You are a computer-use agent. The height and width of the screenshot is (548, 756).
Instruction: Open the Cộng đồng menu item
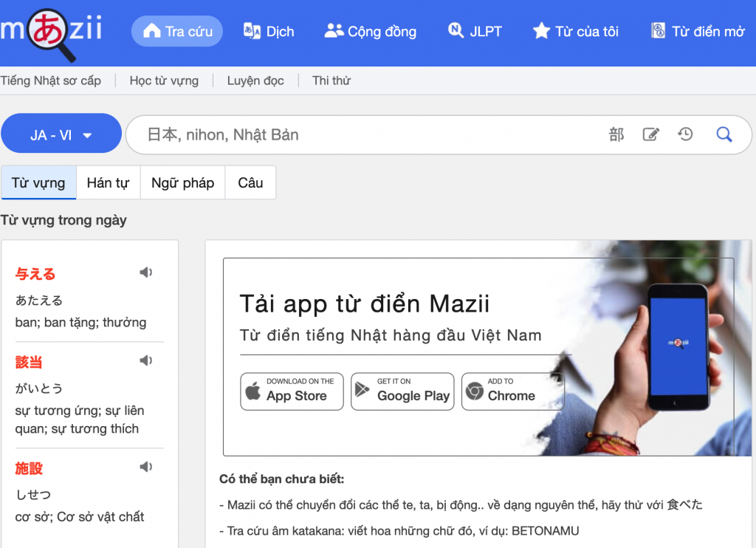click(x=371, y=31)
